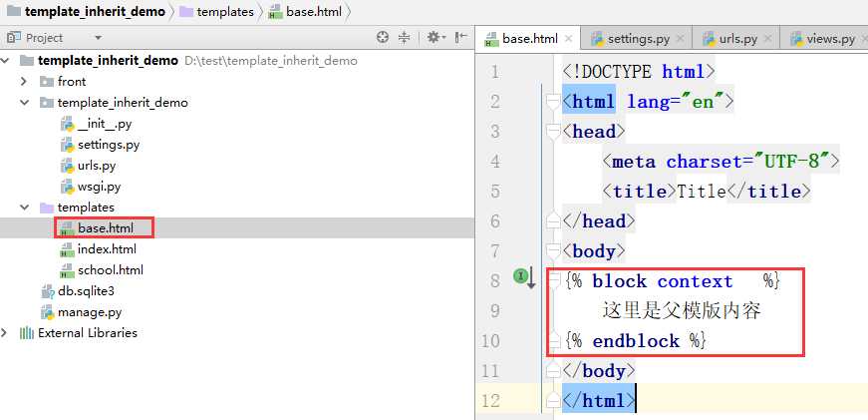Switch to the views.py editor tab

[x=823, y=39]
